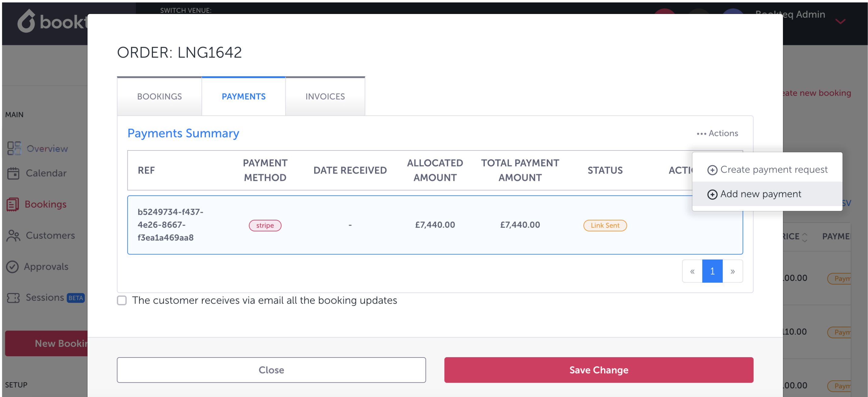The image size is (868, 397).
Task: Click the Sessions ticket icon
Action: (x=13, y=298)
